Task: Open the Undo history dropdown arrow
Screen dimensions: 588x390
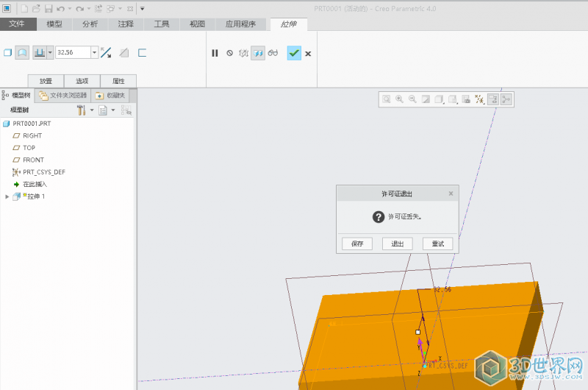Action: (x=70, y=9)
